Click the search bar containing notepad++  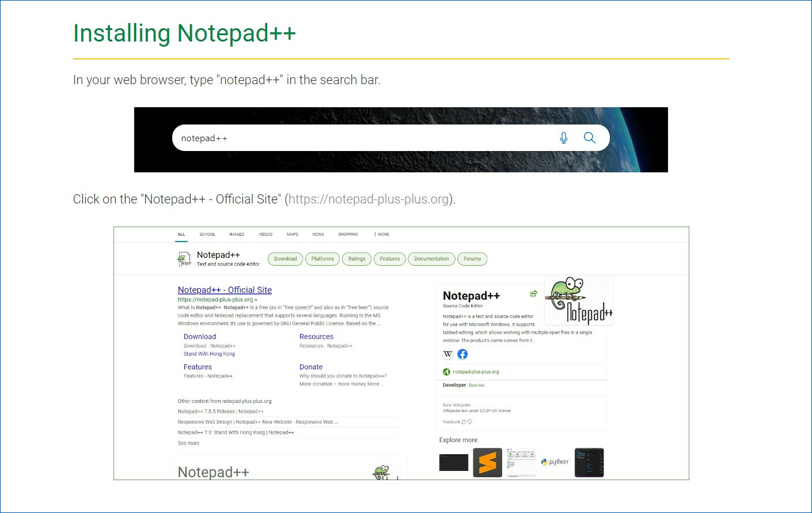pyautogui.click(x=363, y=138)
